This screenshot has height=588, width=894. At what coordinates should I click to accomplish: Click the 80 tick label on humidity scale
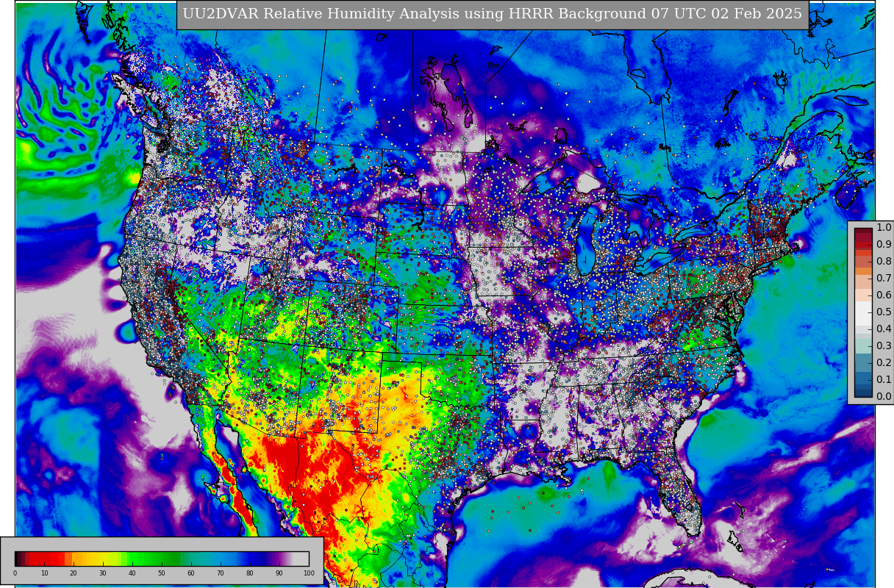(x=250, y=573)
